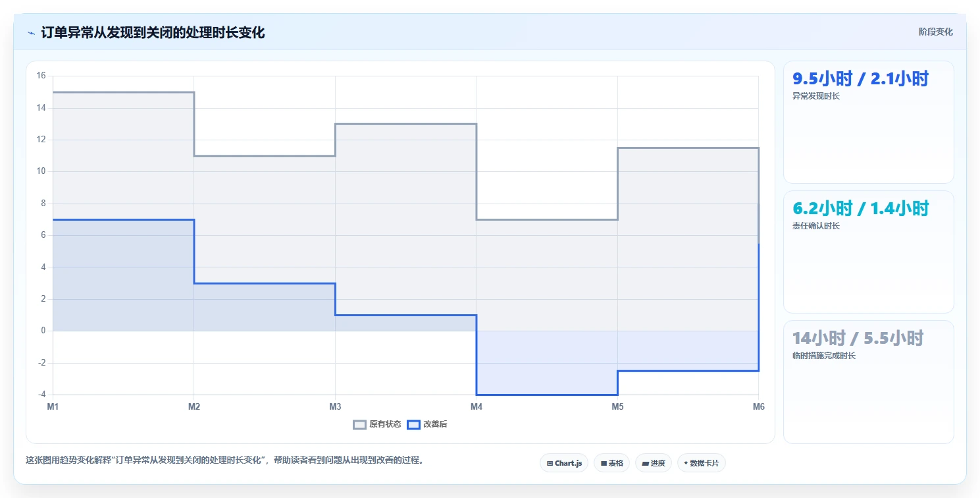Click the 进度 tag button

coord(654,463)
